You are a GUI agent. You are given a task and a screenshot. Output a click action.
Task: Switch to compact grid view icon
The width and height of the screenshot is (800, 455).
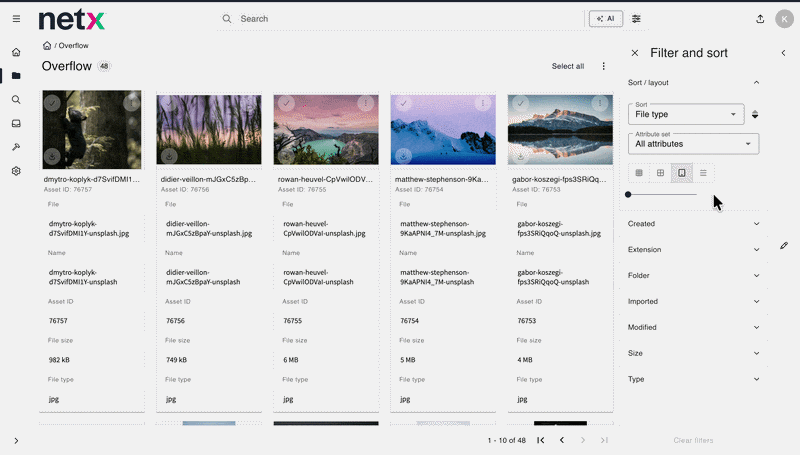(639, 173)
